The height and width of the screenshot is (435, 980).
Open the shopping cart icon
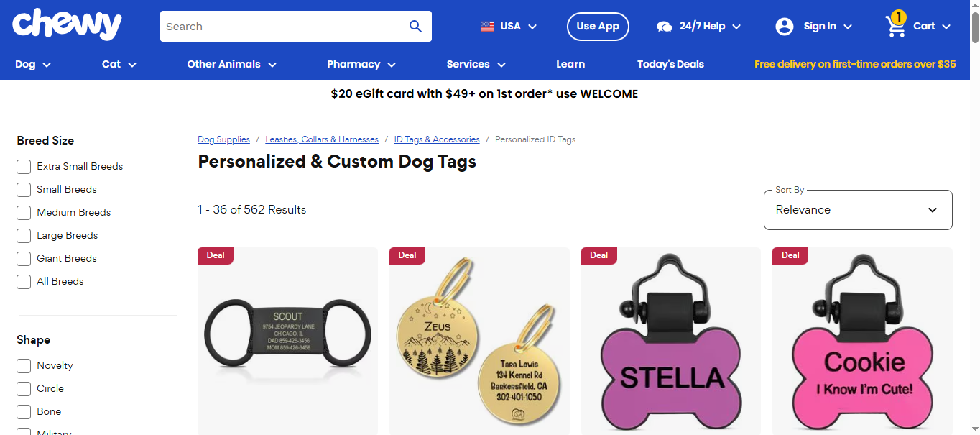(895, 27)
